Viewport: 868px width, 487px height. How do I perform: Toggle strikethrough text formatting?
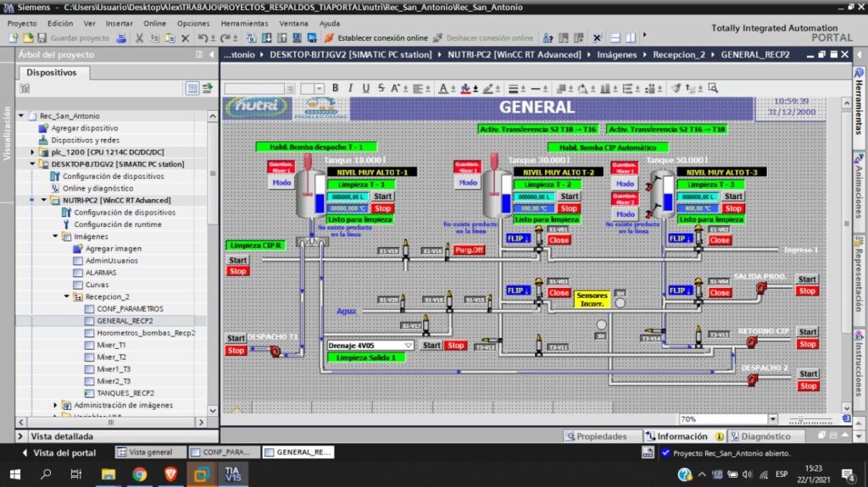[381, 88]
